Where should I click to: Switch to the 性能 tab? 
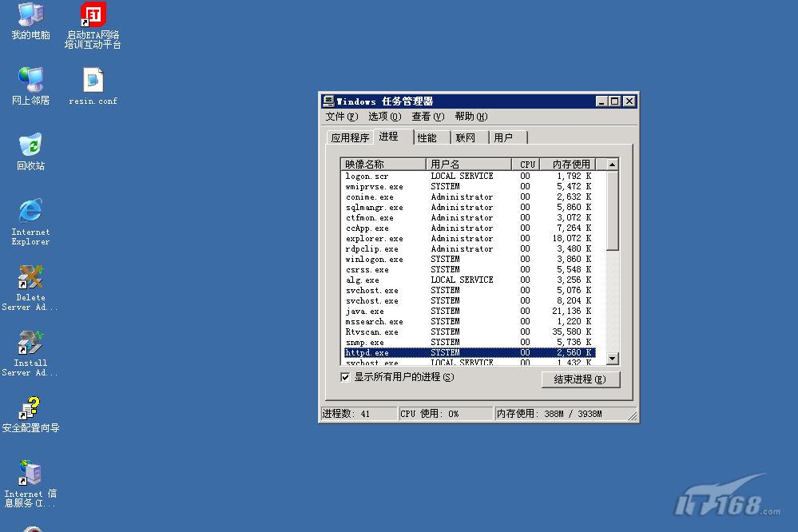[x=427, y=137]
